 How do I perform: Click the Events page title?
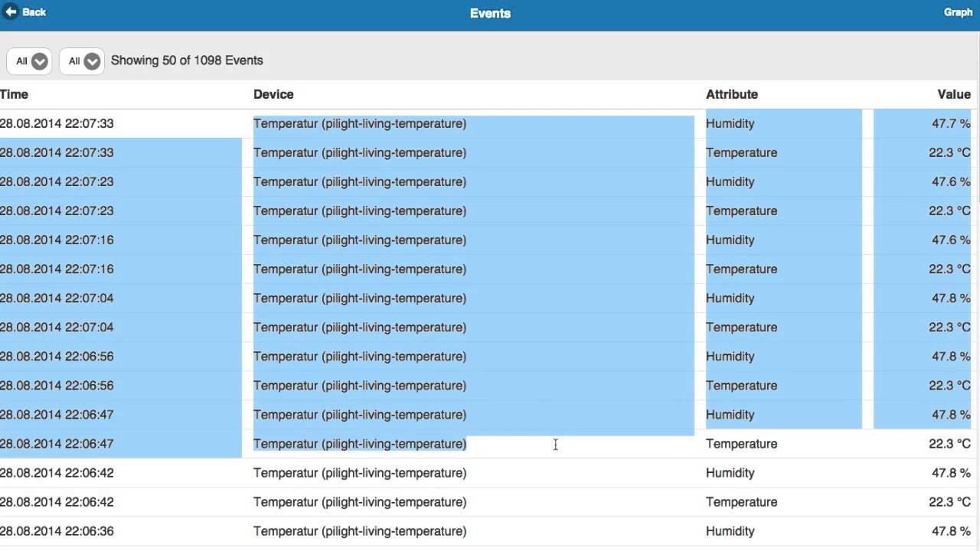tap(490, 13)
